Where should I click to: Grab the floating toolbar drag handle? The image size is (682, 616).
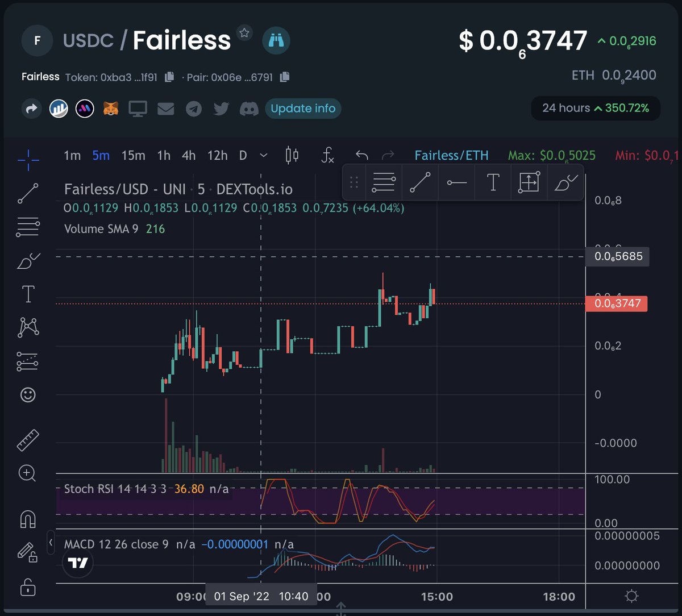[x=354, y=182]
